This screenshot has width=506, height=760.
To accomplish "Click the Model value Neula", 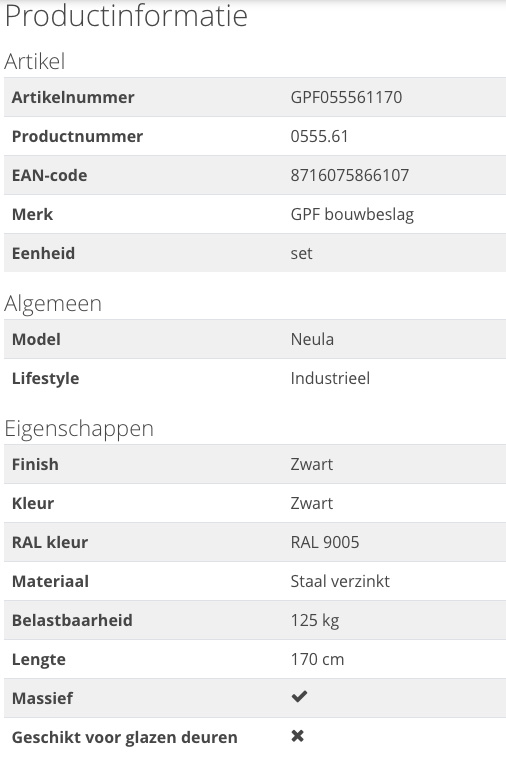I will [x=312, y=339].
